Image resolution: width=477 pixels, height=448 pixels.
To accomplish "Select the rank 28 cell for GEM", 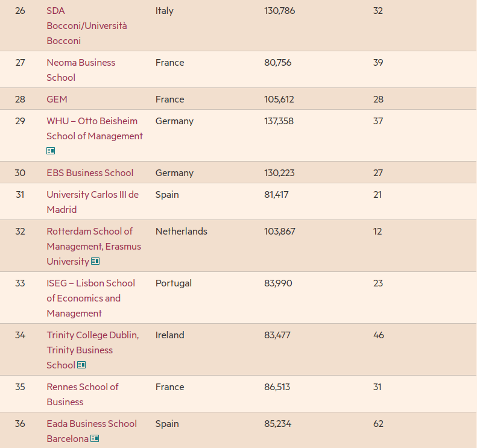I will [20, 99].
